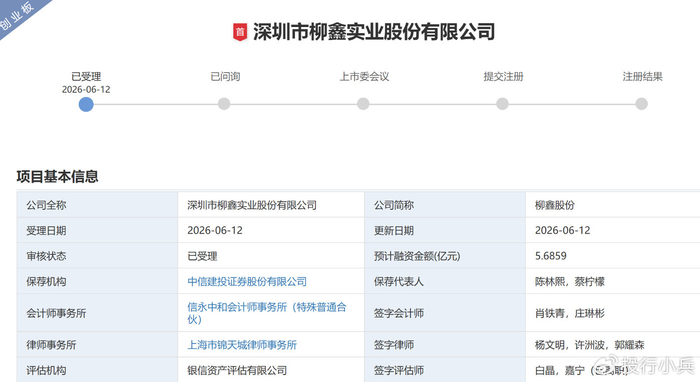Viewport: 700px width, 382px height.
Task: Click the 预计融资金额(亿元) label cell
Action: click(445, 256)
